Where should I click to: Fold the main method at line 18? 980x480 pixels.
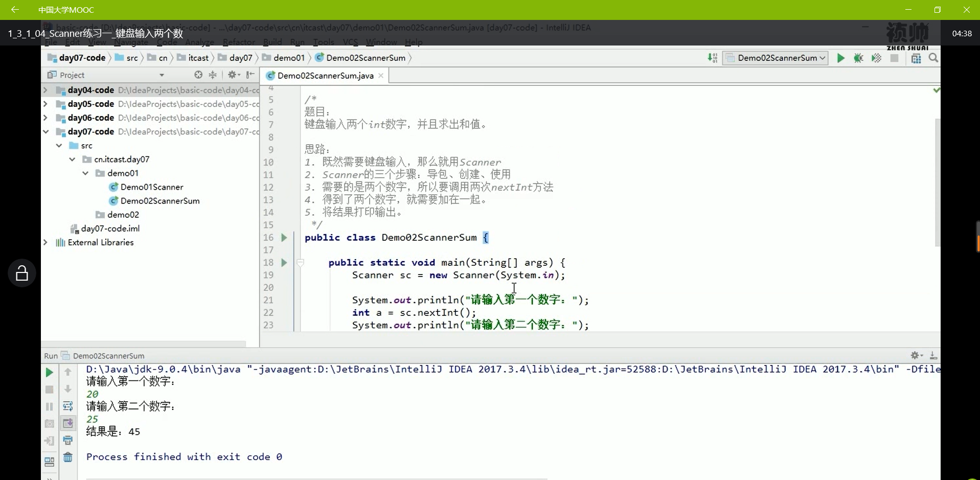point(301,263)
